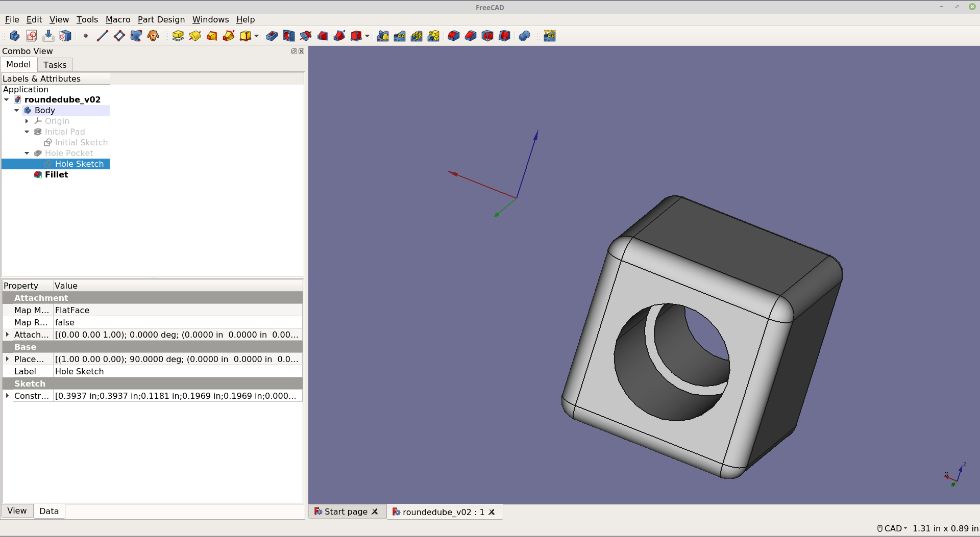Click the Label value Hole Sketch field
The image size is (980, 537).
pos(178,371)
